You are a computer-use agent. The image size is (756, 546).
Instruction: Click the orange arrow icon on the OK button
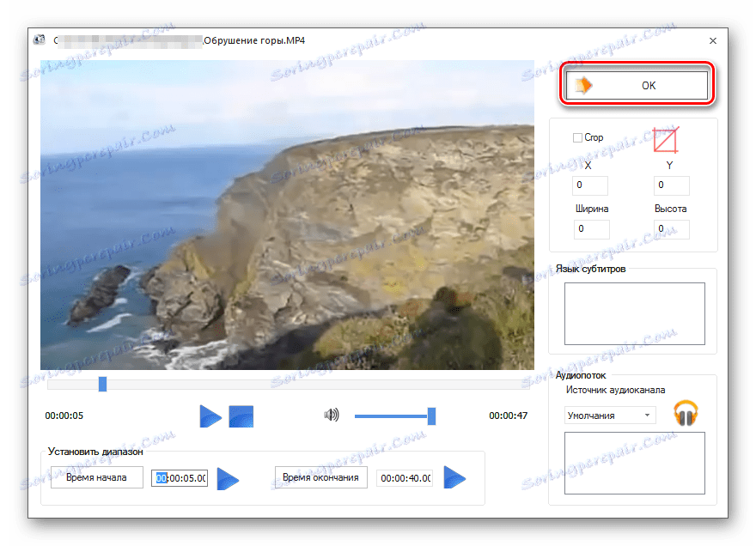(x=584, y=85)
